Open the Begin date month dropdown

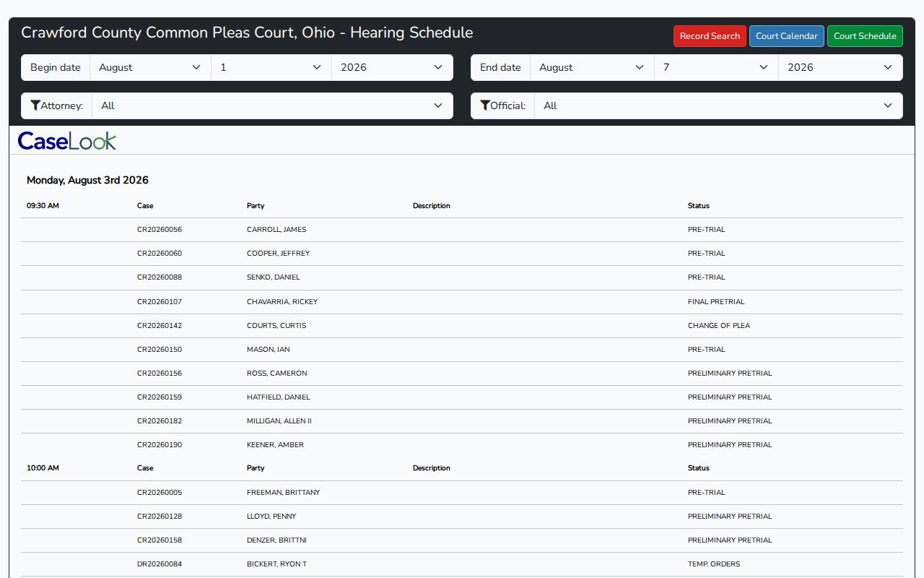[150, 67]
